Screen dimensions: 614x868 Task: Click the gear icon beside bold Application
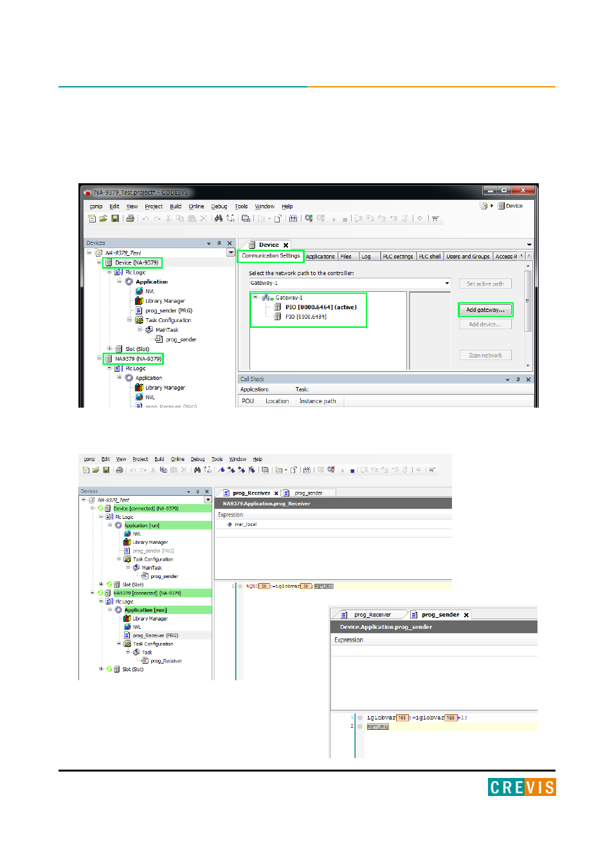point(129,282)
